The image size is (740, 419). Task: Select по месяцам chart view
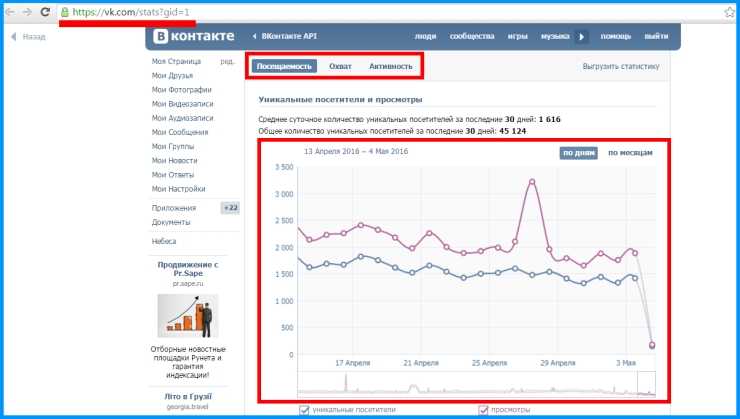630,152
